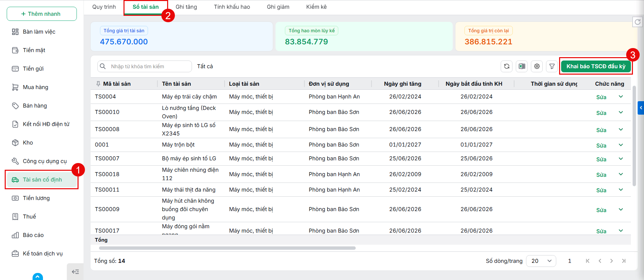Click the Công cụ dụng cụ tools icon

click(15, 161)
